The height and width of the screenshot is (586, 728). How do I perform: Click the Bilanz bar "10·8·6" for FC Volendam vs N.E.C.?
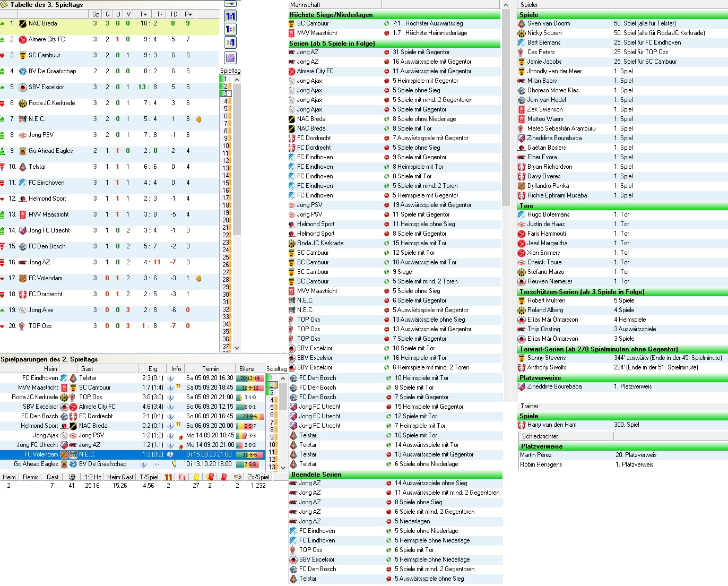pos(250,455)
